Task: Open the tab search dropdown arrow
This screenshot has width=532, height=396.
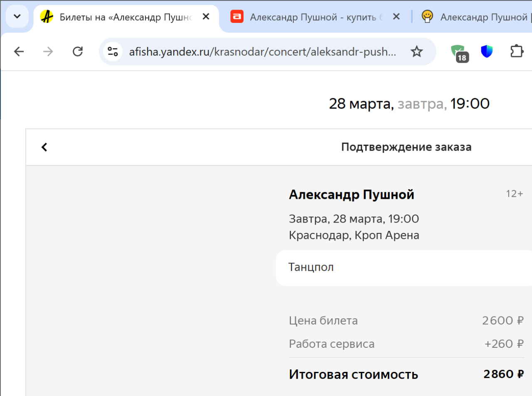Action: [17, 17]
